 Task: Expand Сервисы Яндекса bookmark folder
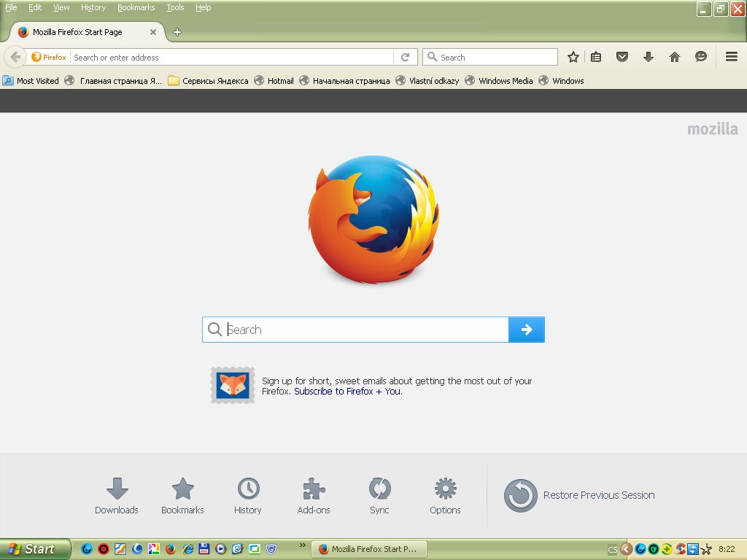pyautogui.click(x=208, y=81)
